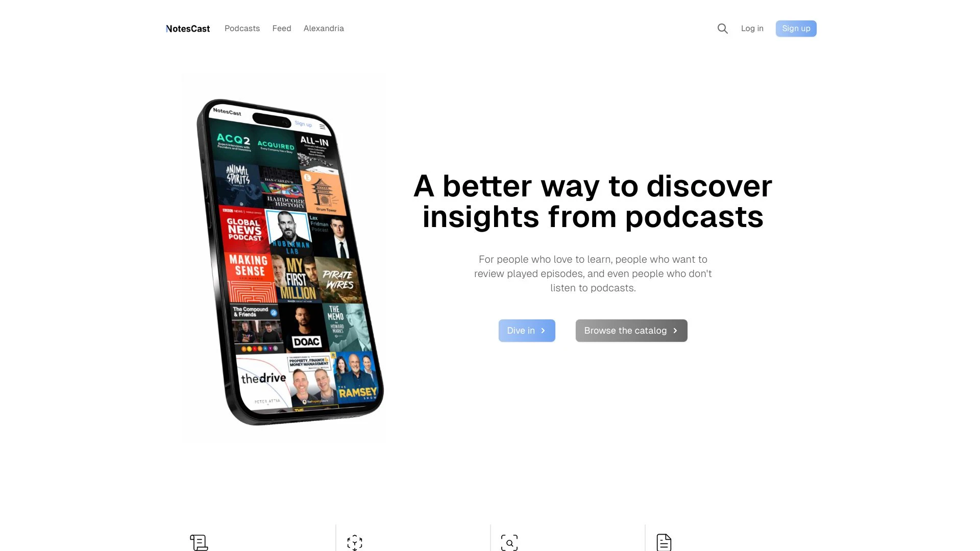Browse the catalog using the button
Image resolution: width=980 pixels, height=551 pixels.
click(x=631, y=330)
